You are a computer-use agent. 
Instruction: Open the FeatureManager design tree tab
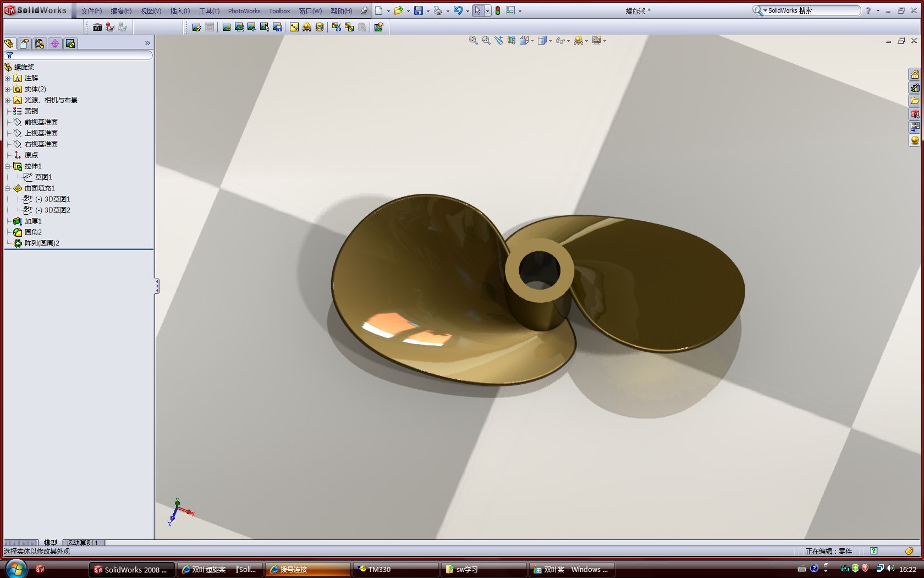(9, 43)
